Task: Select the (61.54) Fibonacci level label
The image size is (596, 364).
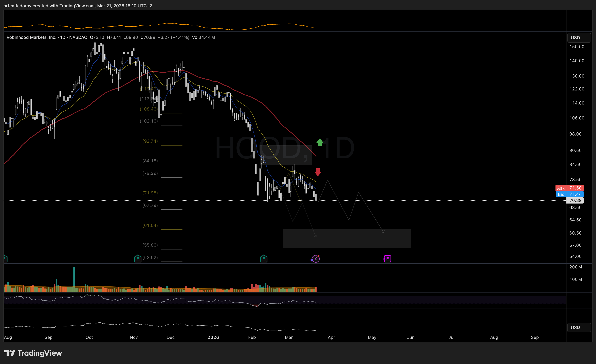Action: tap(150, 226)
